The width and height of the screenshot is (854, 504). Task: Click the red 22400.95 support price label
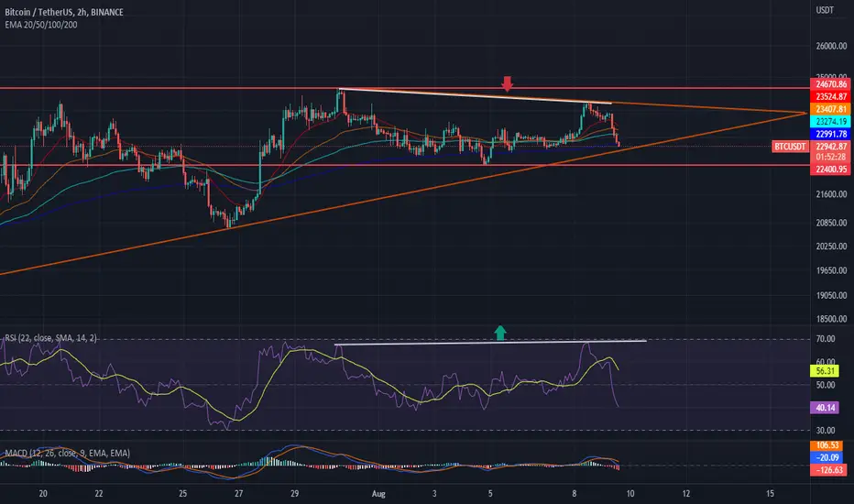(x=831, y=170)
